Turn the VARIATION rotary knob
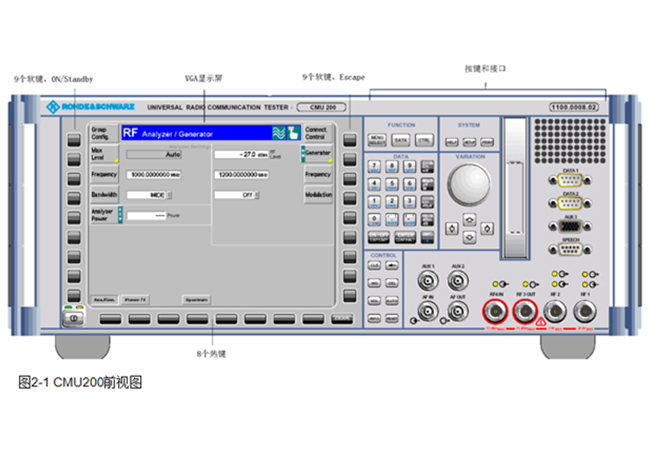The image size is (650, 450). (469, 185)
